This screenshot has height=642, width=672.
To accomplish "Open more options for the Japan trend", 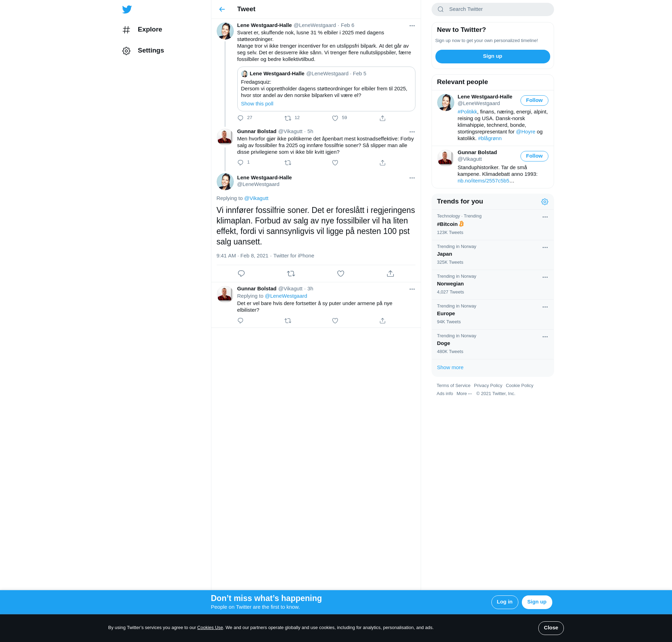I will pos(545,247).
